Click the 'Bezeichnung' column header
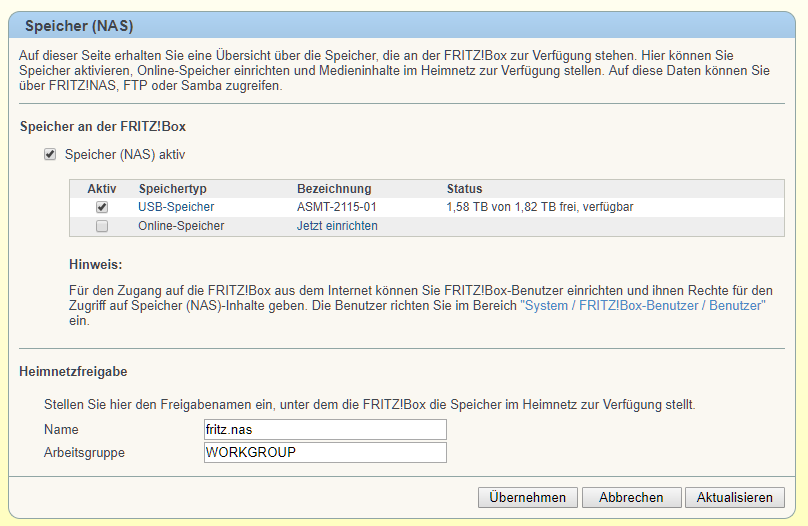 click(334, 188)
